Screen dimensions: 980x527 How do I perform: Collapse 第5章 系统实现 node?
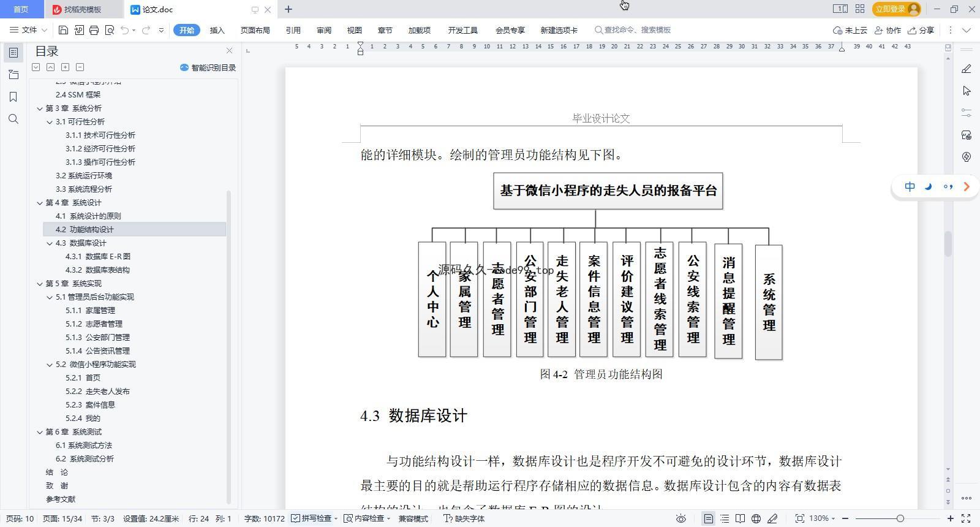(x=40, y=284)
